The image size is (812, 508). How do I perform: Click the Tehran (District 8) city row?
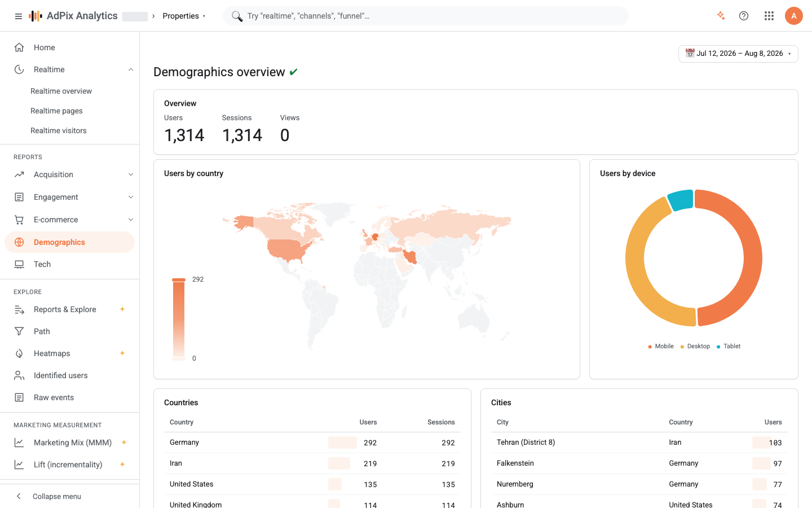click(x=639, y=443)
